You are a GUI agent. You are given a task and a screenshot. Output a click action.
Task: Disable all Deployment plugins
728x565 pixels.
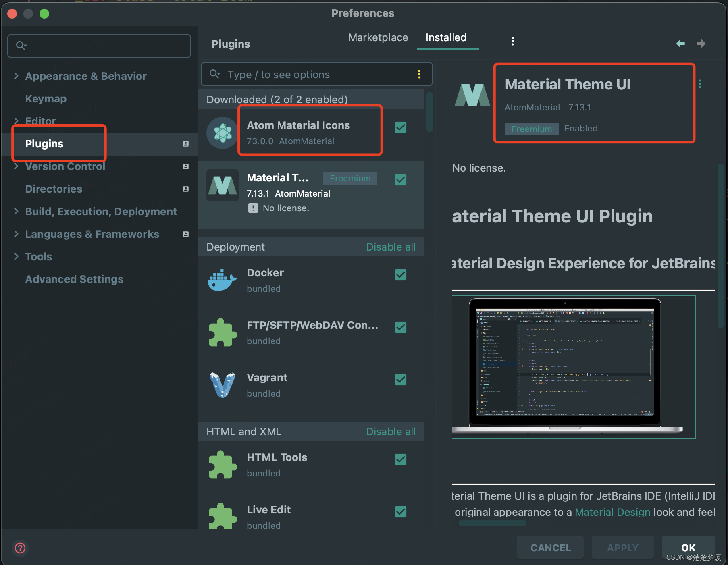pos(391,247)
